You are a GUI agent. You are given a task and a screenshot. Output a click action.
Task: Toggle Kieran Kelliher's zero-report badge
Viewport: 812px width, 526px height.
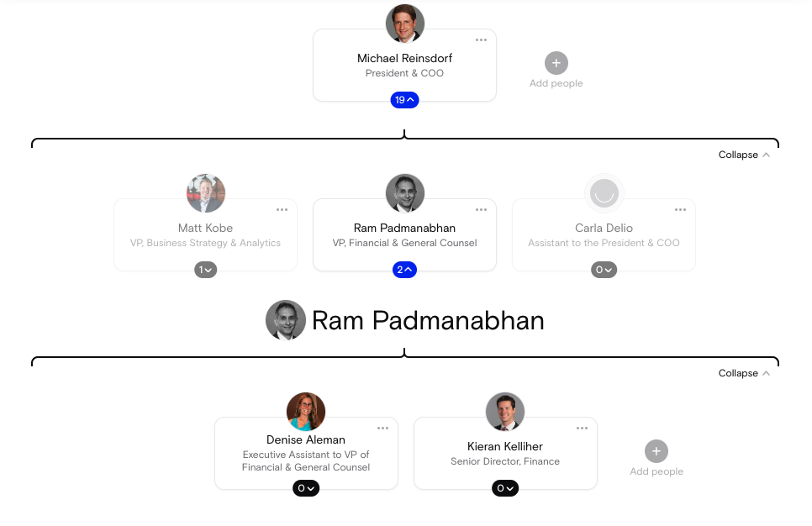click(x=505, y=488)
